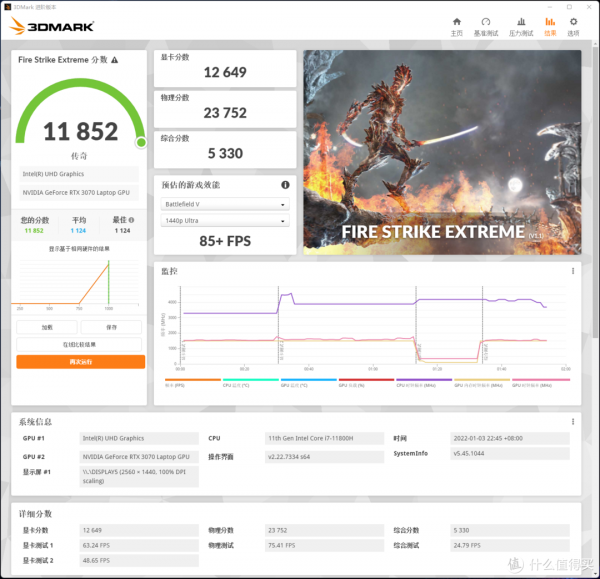Image resolution: width=600 pixels, height=579 pixels.
Task: Click the 综合测试 value 24.79 FPS
Action: tap(510, 545)
